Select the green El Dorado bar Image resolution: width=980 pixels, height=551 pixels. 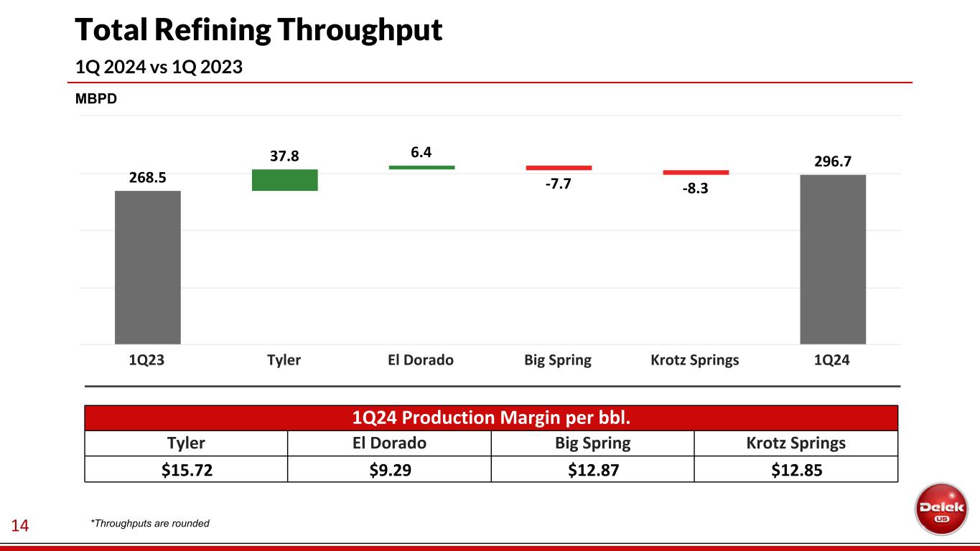[421, 167]
